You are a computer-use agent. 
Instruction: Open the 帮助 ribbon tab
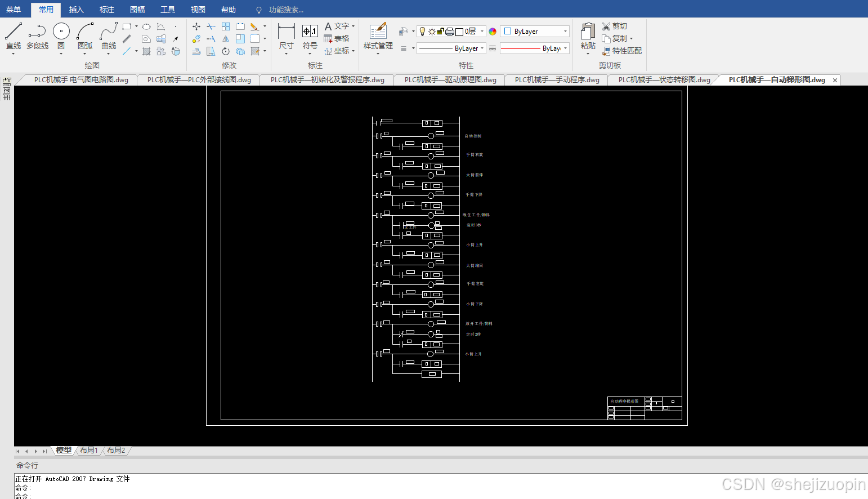click(229, 10)
